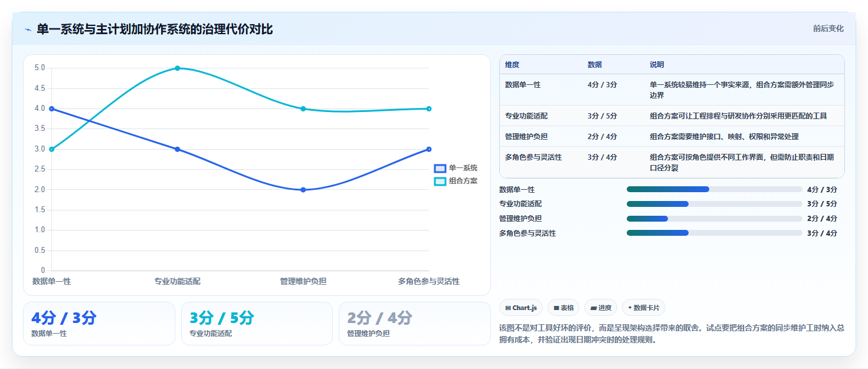Select the 数据卡片 tag chip
868x369 pixels.
(x=644, y=308)
